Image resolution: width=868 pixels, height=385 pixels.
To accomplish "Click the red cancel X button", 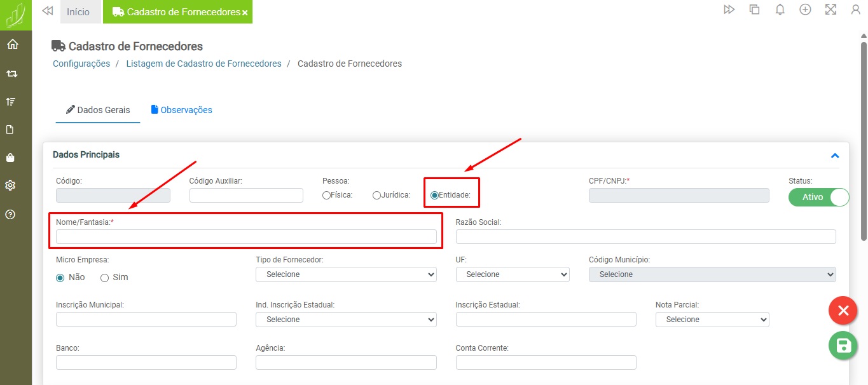I will 843,311.
